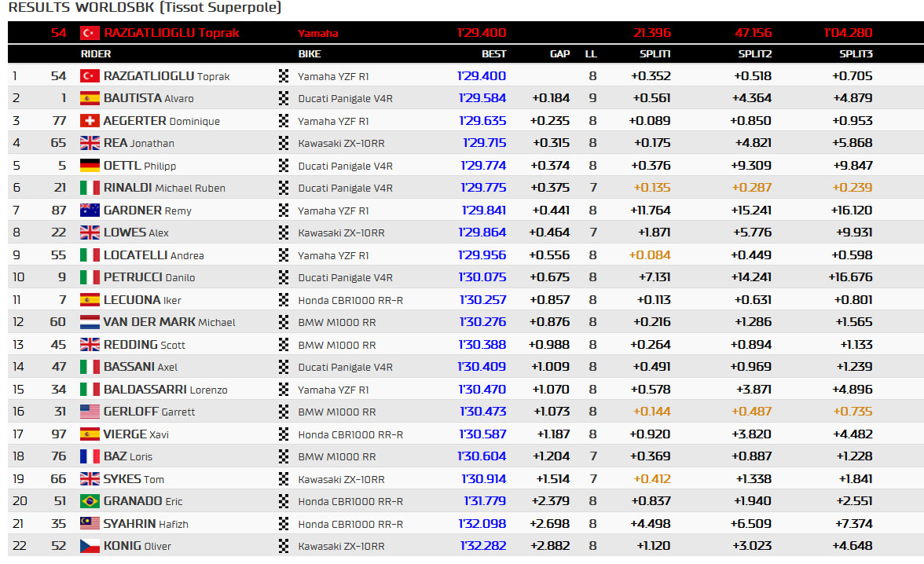924x564 pixels.
Task: Click Italian flag next to RINALDI Michael Ruben
Action: [x=90, y=188]
